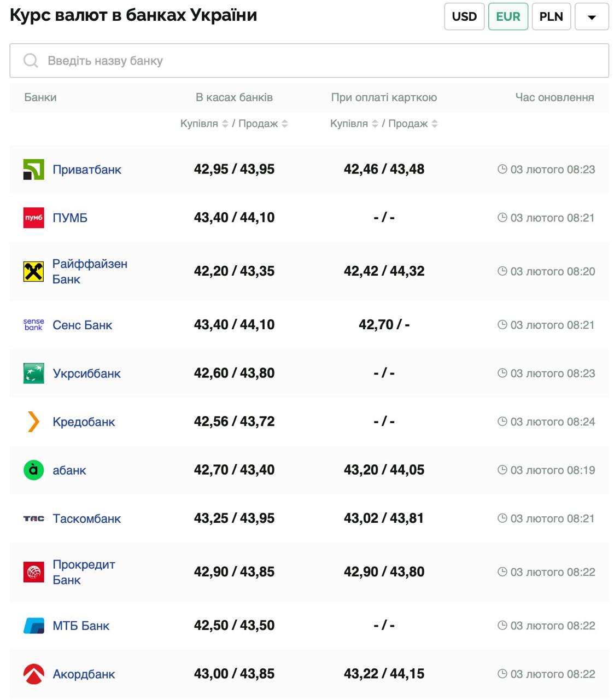
Task: Click the red ПУМБ logo icon
Action: pos(33,218)
